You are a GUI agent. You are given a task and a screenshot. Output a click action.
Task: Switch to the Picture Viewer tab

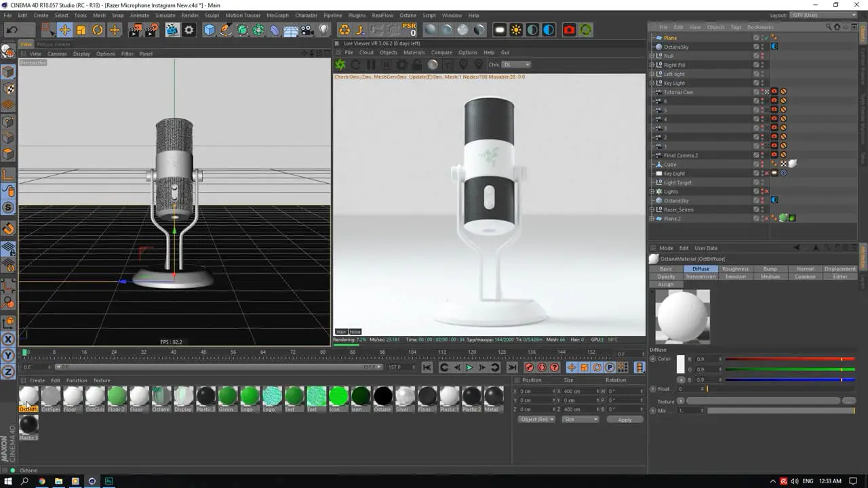coord(54,45)
